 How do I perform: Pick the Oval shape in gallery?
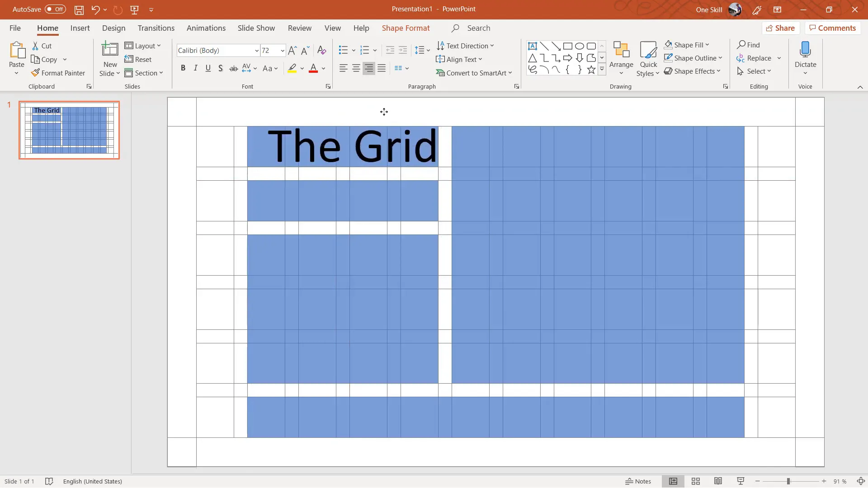[x=580, y=46]
